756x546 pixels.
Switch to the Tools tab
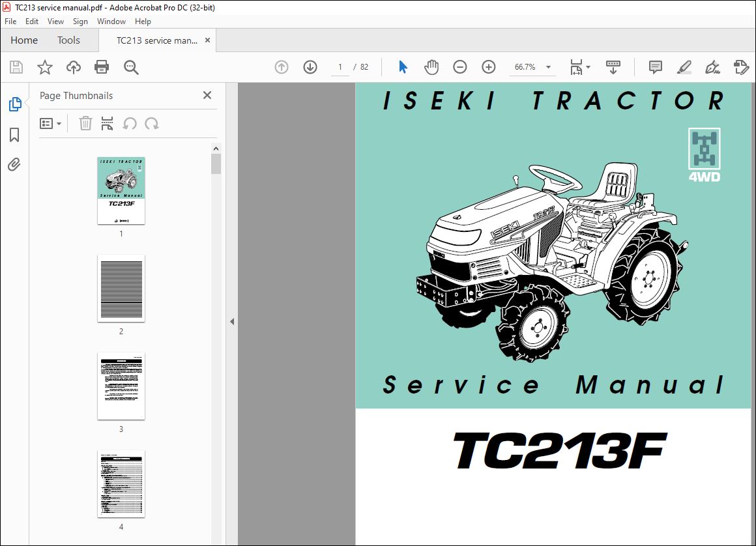pos(68,40)
